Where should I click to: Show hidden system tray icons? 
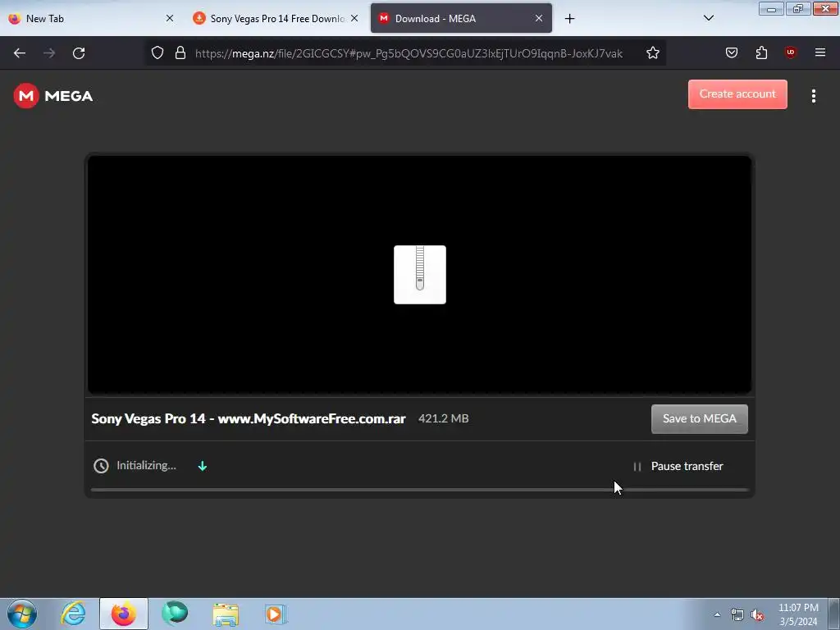point(717,614)
